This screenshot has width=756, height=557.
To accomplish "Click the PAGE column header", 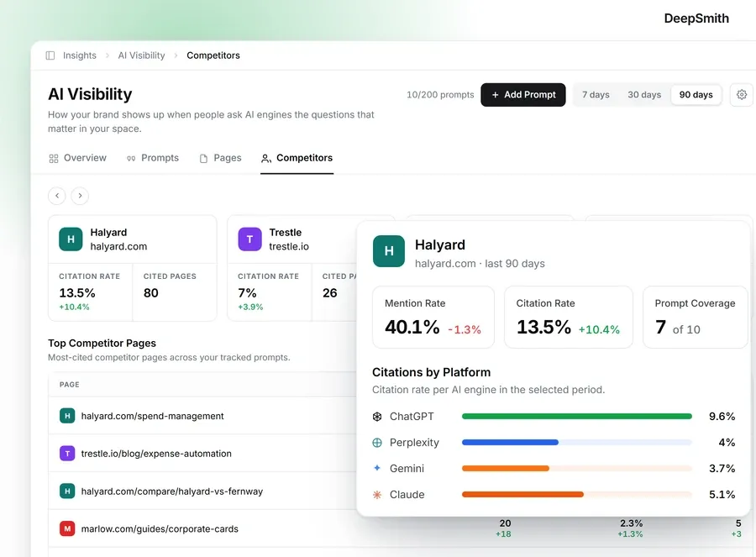I will [70, 384].
